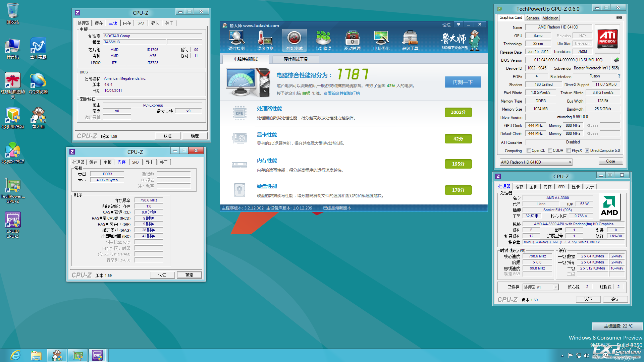Open the 高级工具 advanced tools
This screenshot has width=644, height=362.
coord(410,40)
